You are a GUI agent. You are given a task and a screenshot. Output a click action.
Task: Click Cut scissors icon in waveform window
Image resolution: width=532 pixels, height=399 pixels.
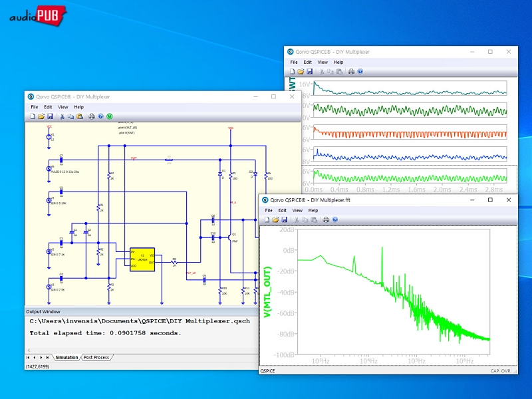click(x=322, y=72)
